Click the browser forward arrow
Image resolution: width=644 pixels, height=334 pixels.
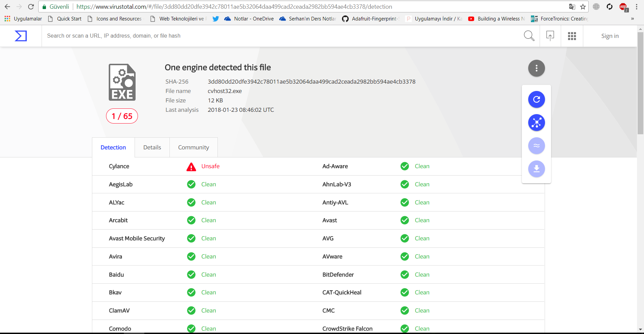(19, 7)
